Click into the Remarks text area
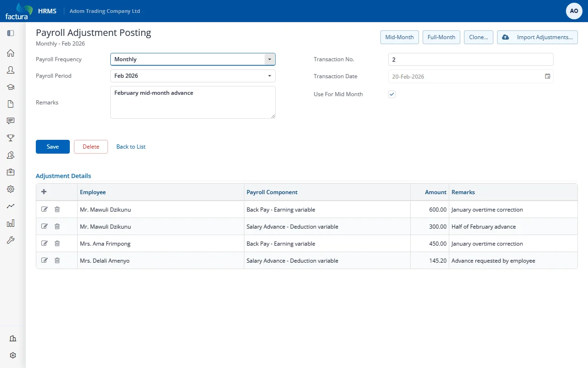 click(193, 102)
